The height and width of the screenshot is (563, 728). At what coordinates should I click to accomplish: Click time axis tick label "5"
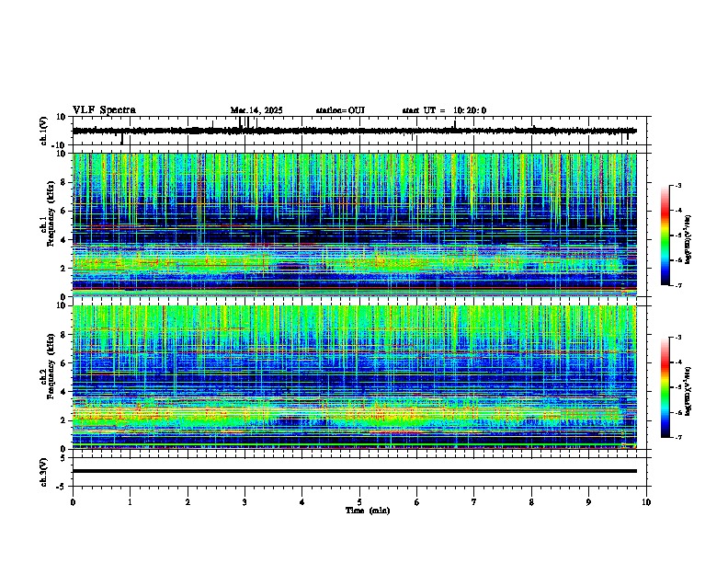(359, 502)
